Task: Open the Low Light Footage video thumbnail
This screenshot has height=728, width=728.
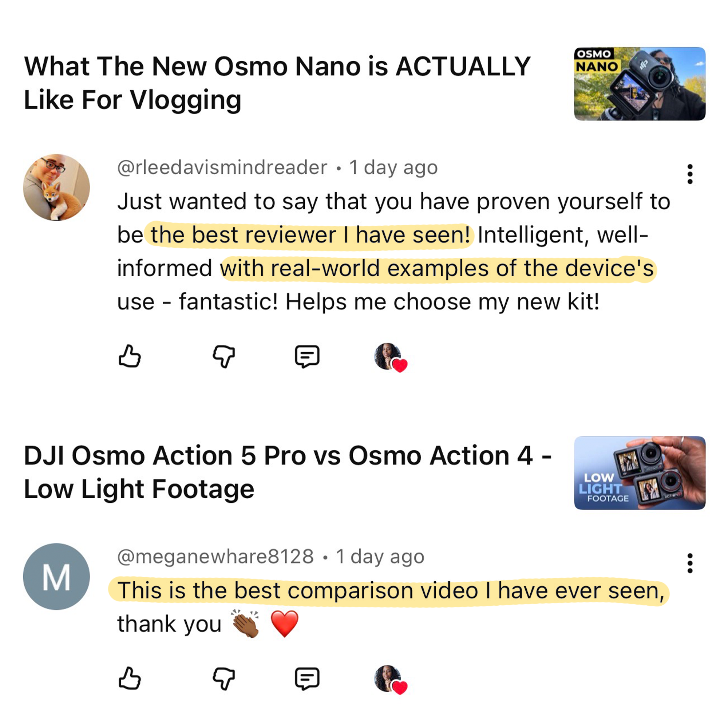Action: [640, 473]
